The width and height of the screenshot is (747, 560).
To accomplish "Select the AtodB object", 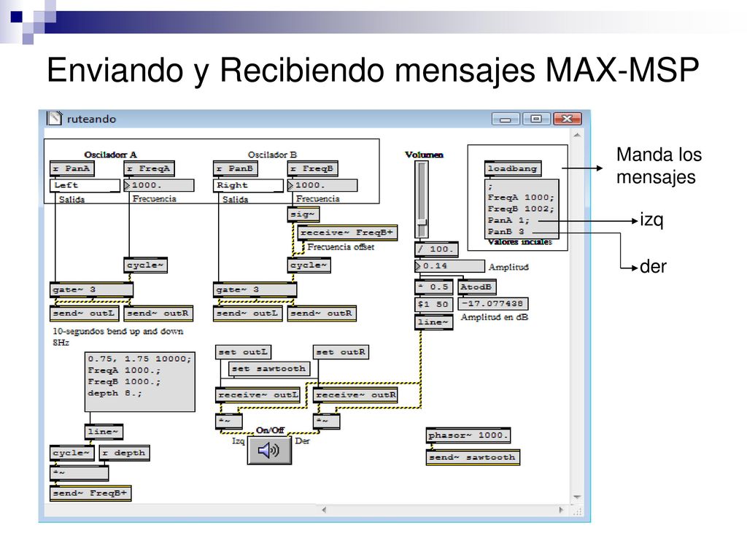I will pos(477,287).
